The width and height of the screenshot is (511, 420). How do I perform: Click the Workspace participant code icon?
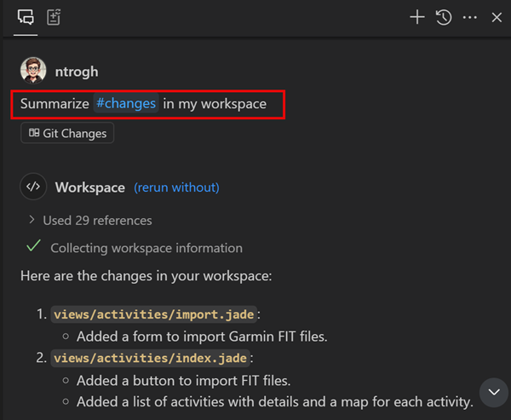pyautogui.click(x=33, y=187)
